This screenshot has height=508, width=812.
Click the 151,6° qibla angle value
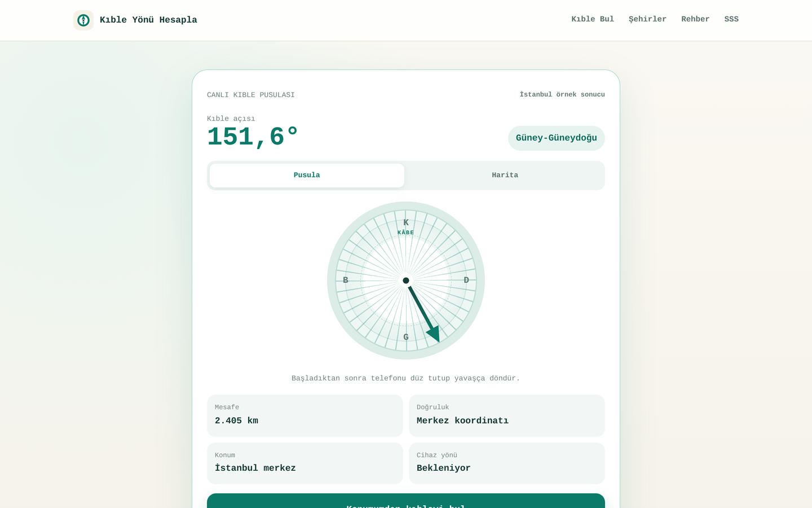(x=253, y=137)
